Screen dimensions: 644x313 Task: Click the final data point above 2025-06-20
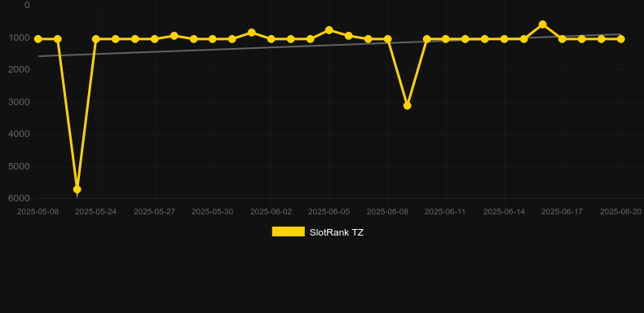[x=620, y=39]
